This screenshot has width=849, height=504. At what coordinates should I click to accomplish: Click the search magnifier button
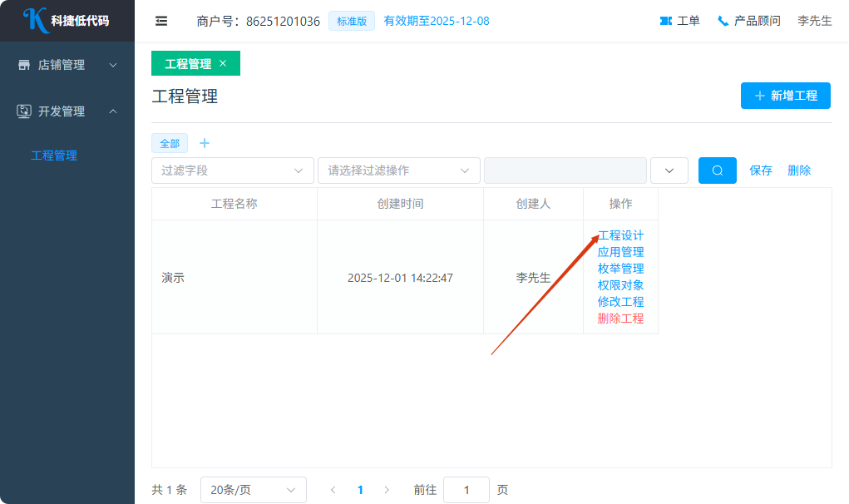[717, 170]
